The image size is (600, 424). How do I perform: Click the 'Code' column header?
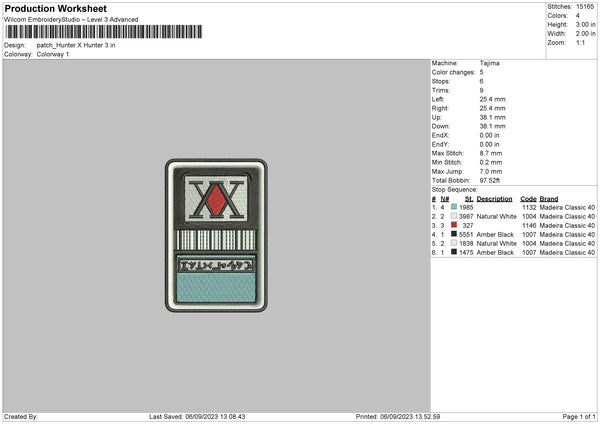528,199
